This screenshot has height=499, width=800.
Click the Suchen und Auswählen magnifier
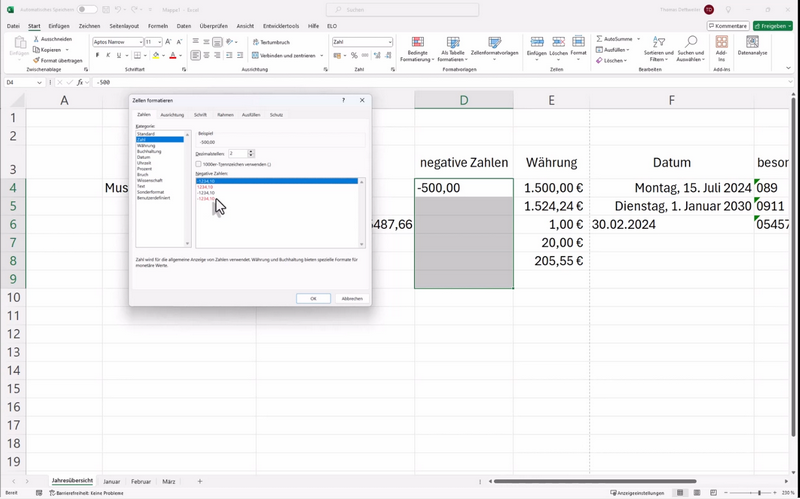click(x=690, y=50)
